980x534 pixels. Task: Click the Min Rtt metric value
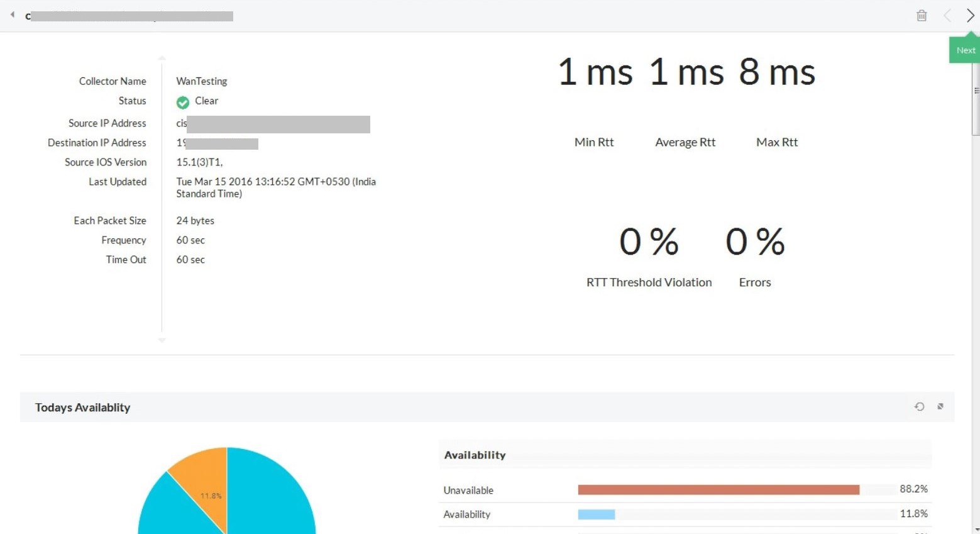pyautogui.click(x=595, y=72)
